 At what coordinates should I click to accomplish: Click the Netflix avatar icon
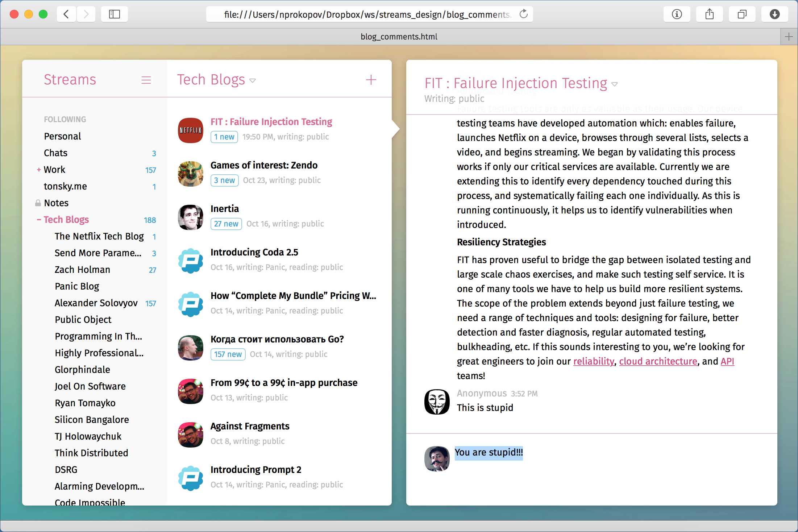click(191, 130)
